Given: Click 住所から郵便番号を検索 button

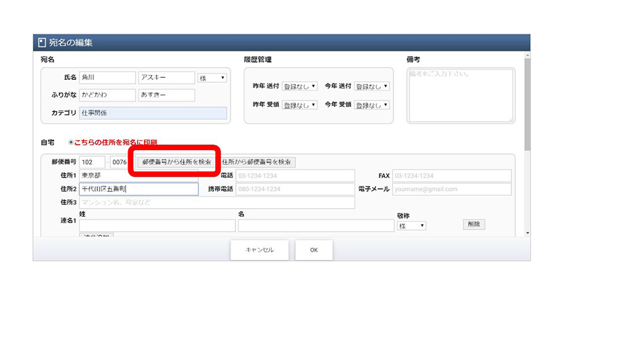Looking at the screenshot, I should pyautogui.click(x=258, y=162).
